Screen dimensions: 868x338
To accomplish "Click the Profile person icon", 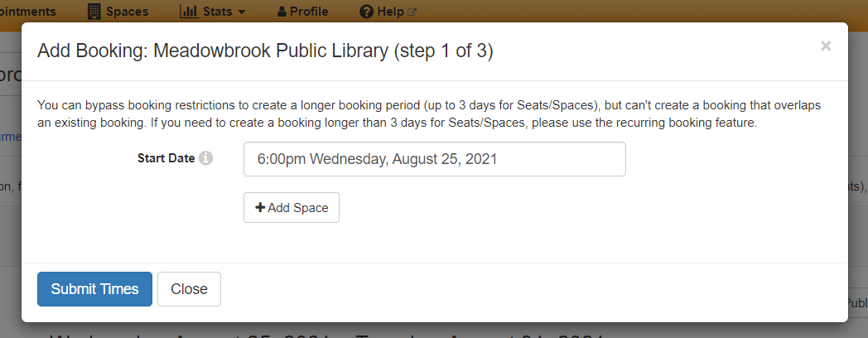I will point(282,11).
